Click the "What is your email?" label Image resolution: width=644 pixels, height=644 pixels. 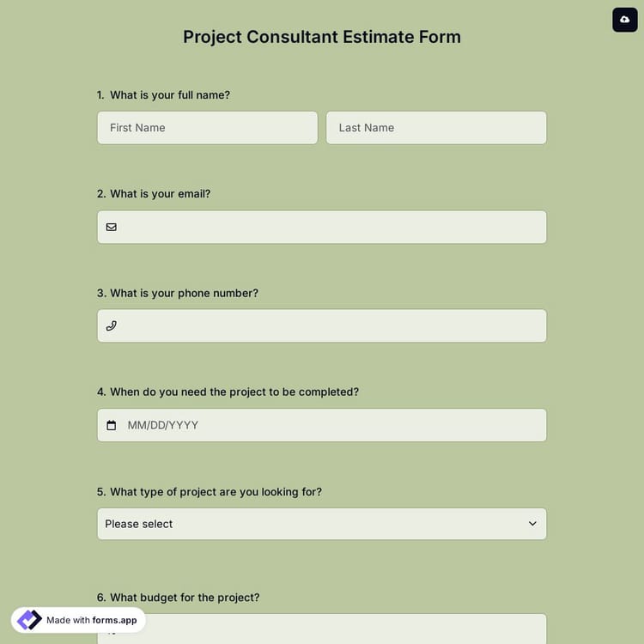point(160,194)
